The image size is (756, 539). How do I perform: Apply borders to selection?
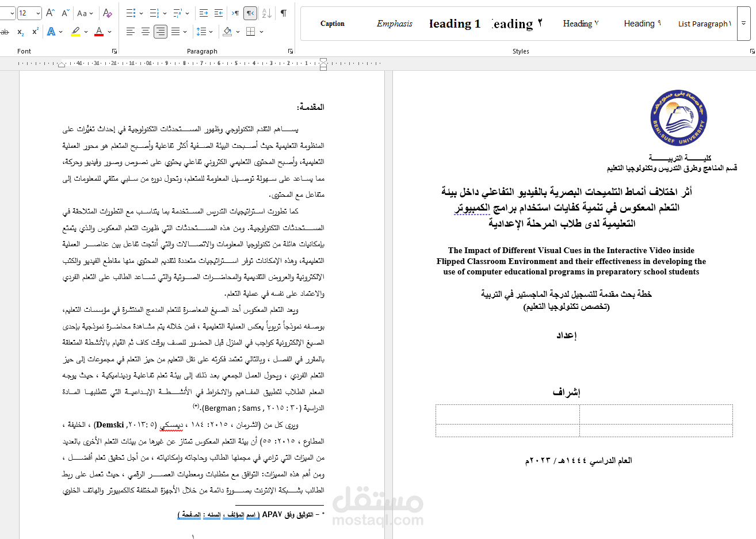pyautogui.click(x=250, y=32)
